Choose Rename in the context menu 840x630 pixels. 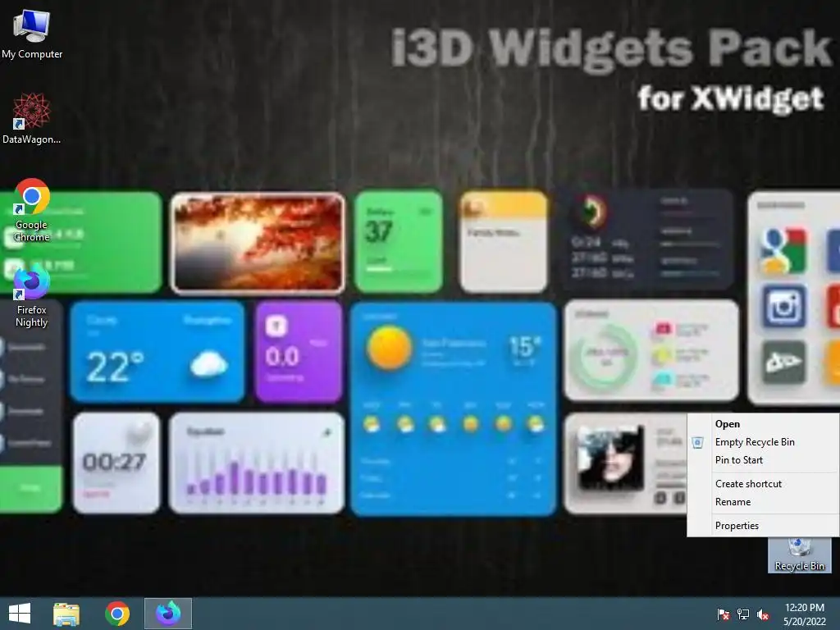tap(763, 502)
